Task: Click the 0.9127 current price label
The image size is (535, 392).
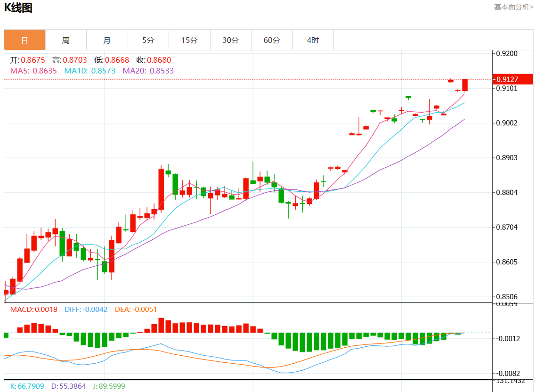Action: pos(513,79)
